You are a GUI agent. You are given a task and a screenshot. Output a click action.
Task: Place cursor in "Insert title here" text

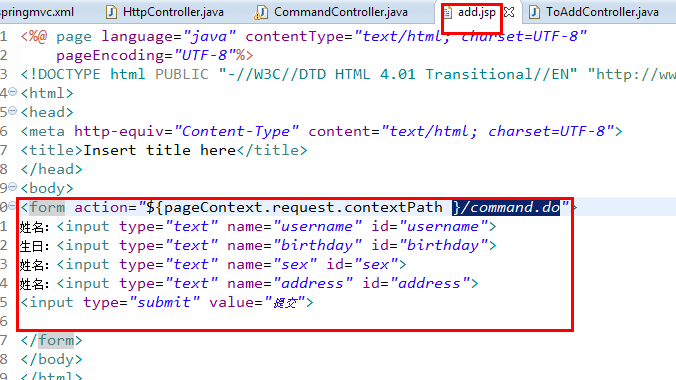tap(159, 150)
